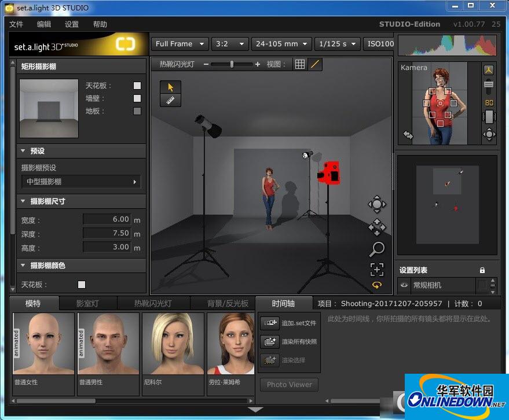
Task: Toggle eye visibility for 常规相机
Action: click(x=404, y=285)
